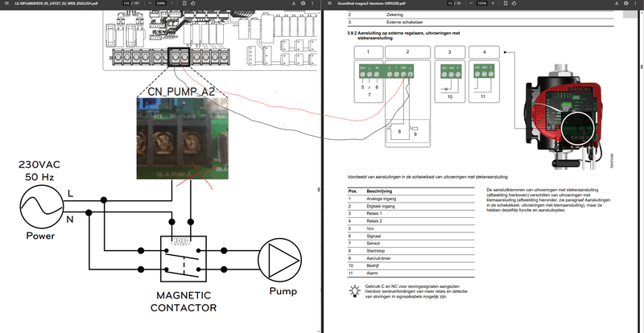Click the 'Analoge ingang' table row
Viewport: 644px width, 333px height.
coord(411,199)
